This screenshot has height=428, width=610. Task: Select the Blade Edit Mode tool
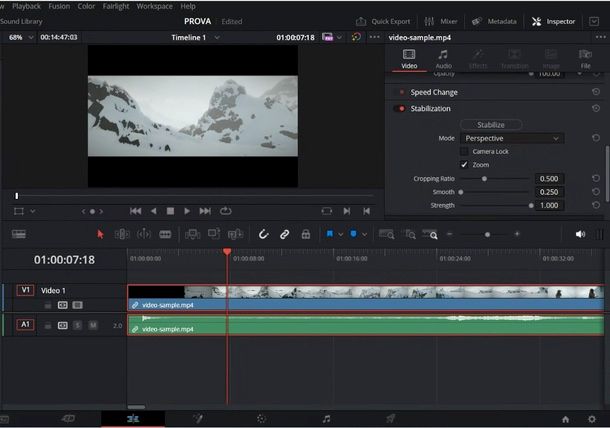pos(165,234)
